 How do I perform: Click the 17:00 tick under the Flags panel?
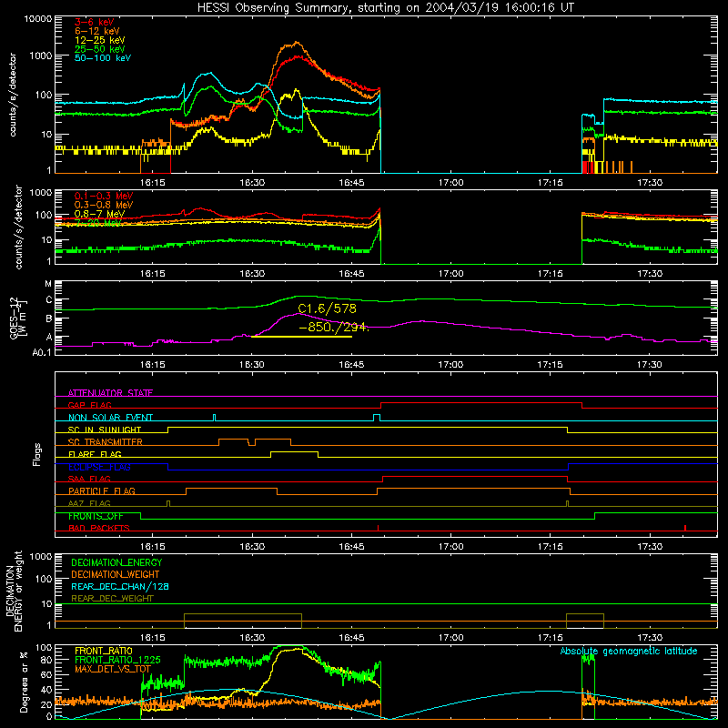coord(450,547)
